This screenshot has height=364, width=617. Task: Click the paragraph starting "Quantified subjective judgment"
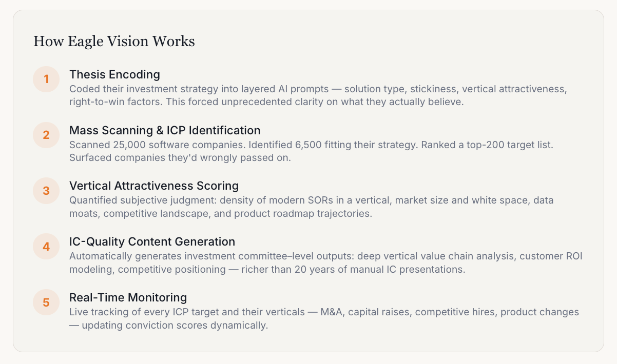click(312, 207)
